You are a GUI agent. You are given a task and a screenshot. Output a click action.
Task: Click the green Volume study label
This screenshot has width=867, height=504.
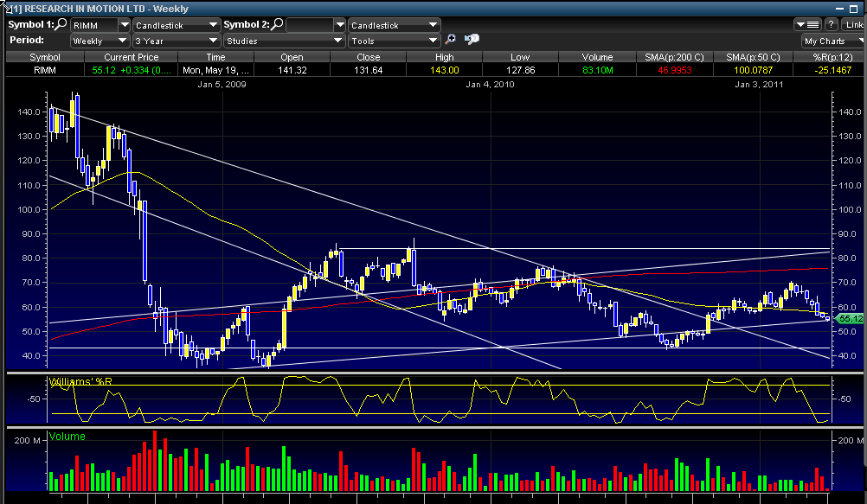click(67, 436)
